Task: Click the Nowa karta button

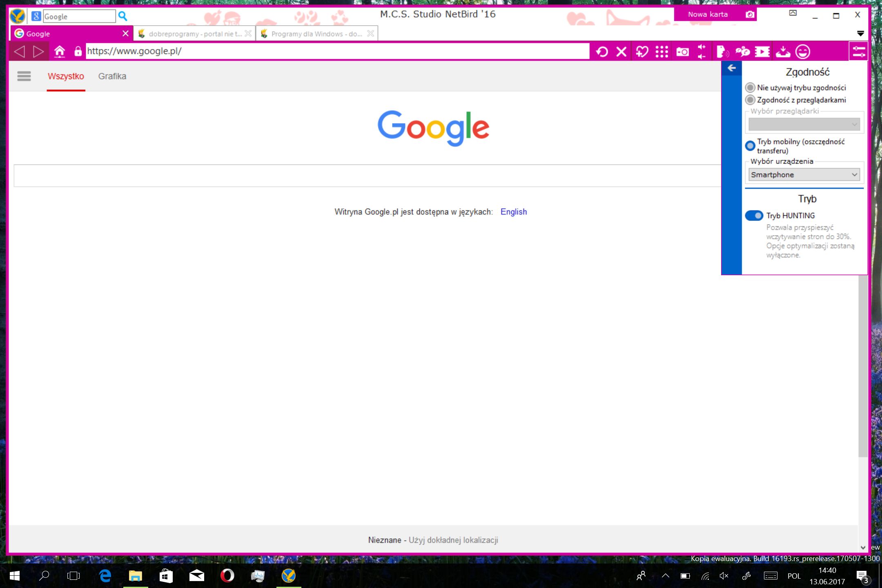Action: click(x=708, y=14)
